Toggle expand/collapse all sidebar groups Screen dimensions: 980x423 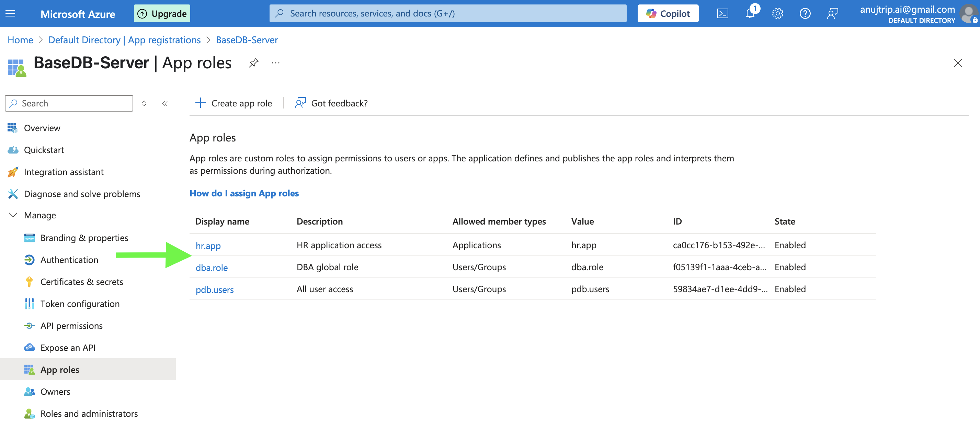[x=144, y=103]
